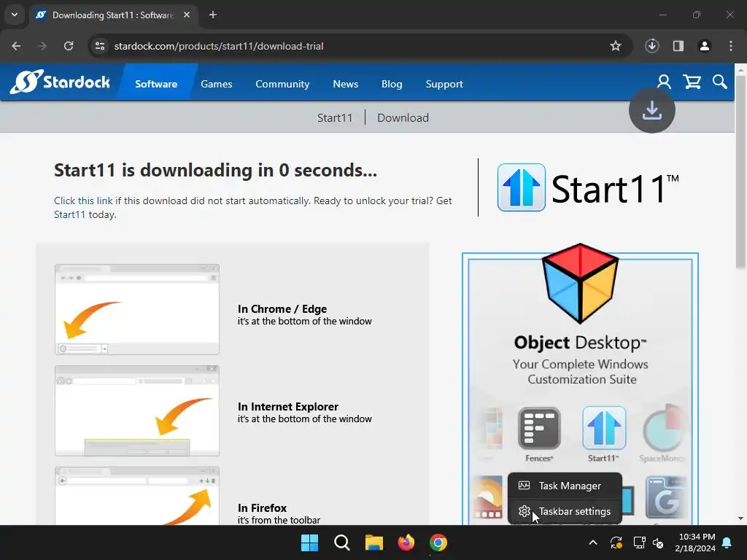Open Chrome three-dot menu

click(x=731, y=46)
